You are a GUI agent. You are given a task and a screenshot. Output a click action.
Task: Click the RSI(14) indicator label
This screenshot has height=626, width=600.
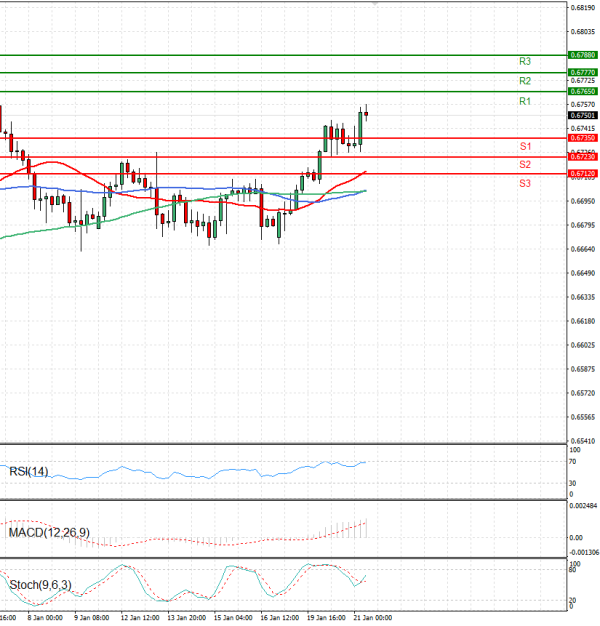coord(28,471)
